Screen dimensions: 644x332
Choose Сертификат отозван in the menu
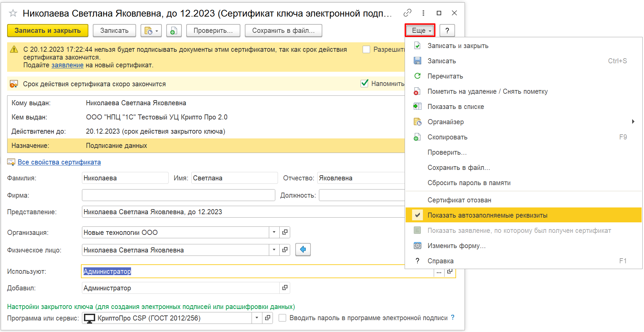(523, 200)
